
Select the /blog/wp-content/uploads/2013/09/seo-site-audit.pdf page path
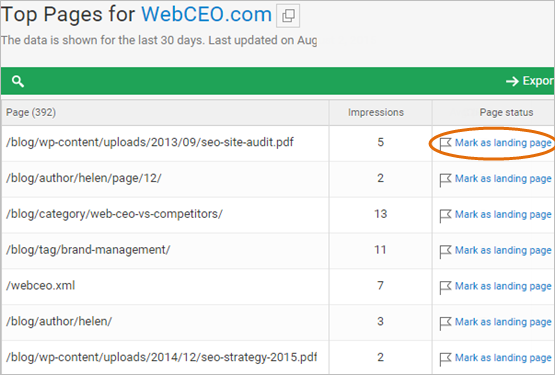[x=150, y=142]
